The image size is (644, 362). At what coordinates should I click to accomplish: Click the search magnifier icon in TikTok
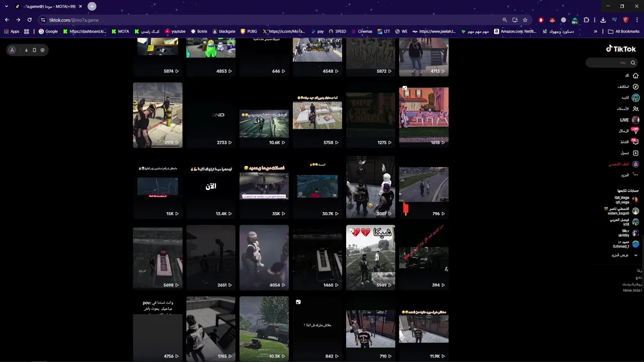(x=633, y=62)
